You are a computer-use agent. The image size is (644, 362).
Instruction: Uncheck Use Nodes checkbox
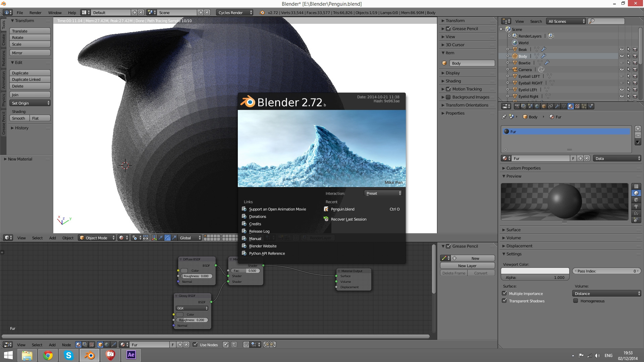click(x=195, y=345)
